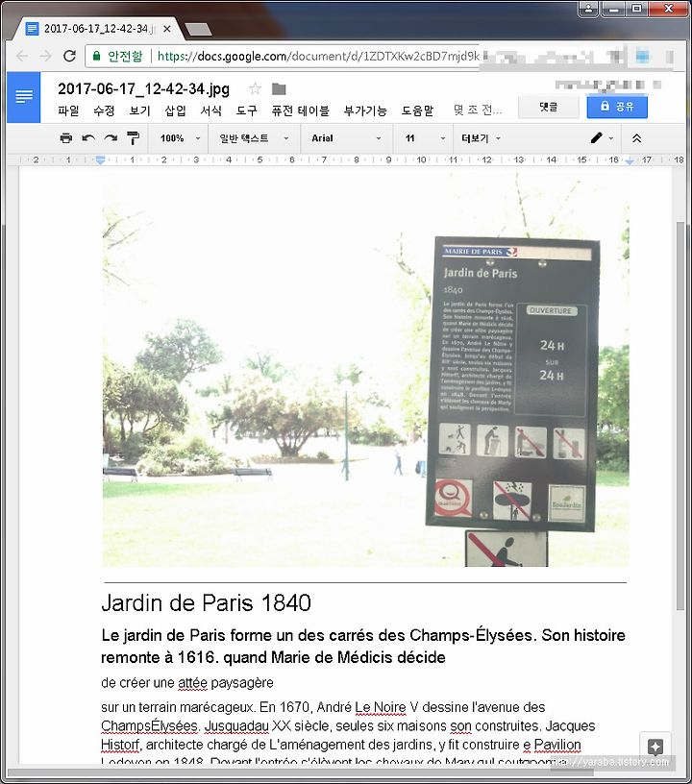This screenshot has height=784, width=692.
Task: Star the document 2017-06-17_12-42-34.jpg
Action: point(255,89)
